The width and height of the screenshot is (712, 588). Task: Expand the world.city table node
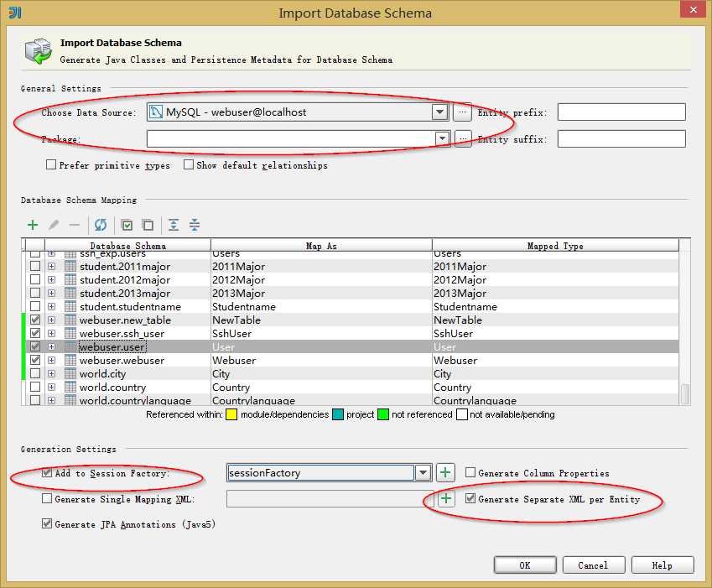51,374
